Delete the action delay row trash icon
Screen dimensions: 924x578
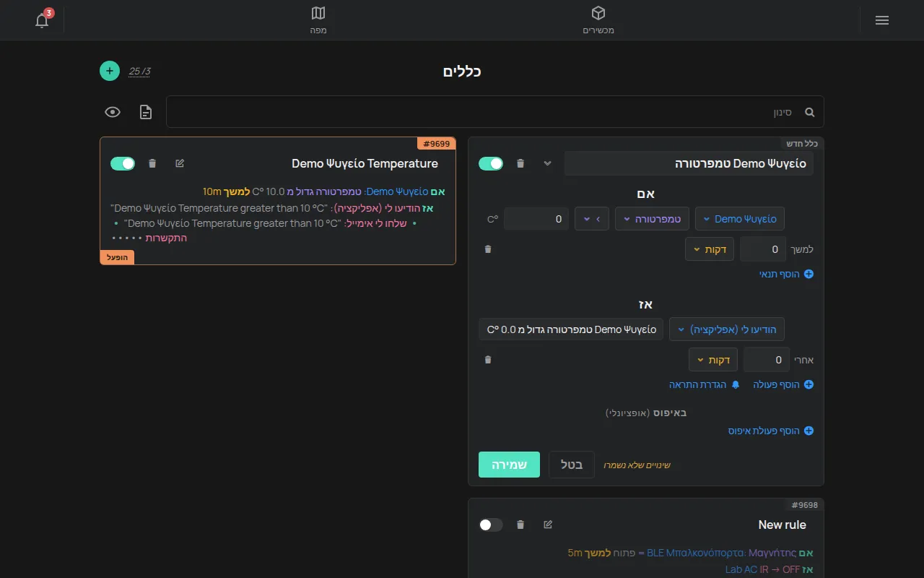[488, 360]
